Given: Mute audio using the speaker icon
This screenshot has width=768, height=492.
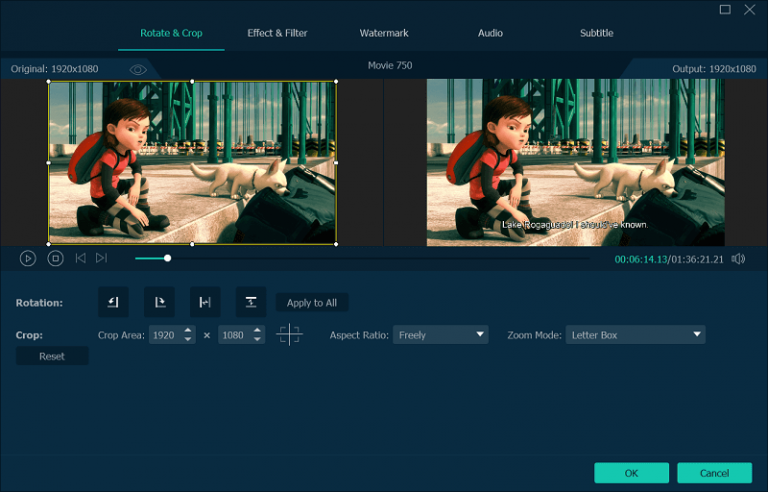Looking at the screenshot, I should pos(738,259).
